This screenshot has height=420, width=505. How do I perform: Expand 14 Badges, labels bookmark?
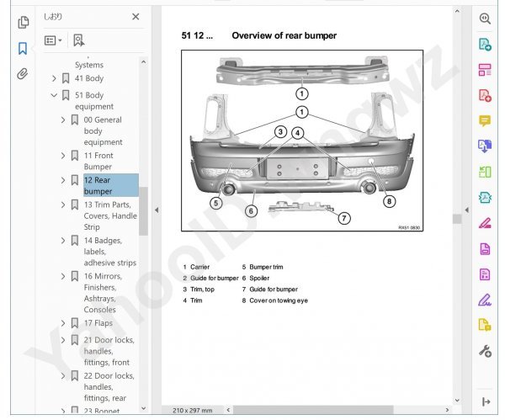pos(63,240)
